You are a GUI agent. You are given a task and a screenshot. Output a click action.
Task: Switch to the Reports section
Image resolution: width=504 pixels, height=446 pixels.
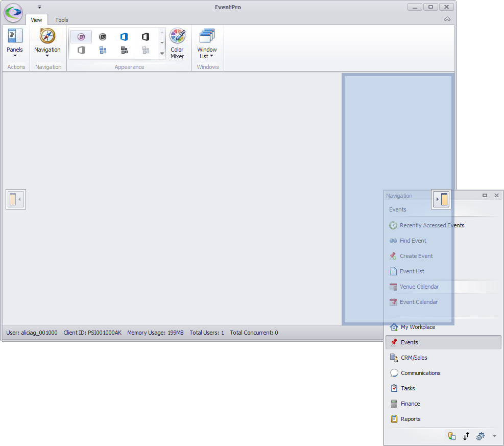pyautogui.click(x=443, y=419)
